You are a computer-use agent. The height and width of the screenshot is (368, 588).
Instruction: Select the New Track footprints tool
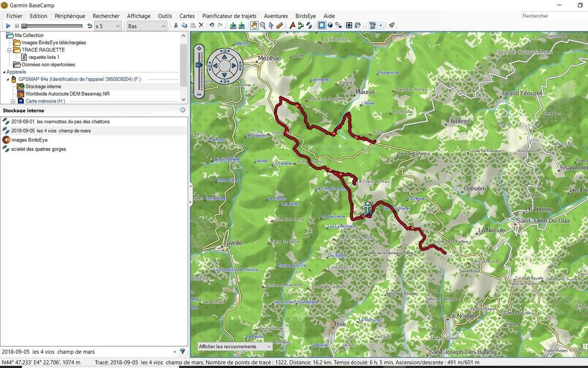(x=309, y=26)
